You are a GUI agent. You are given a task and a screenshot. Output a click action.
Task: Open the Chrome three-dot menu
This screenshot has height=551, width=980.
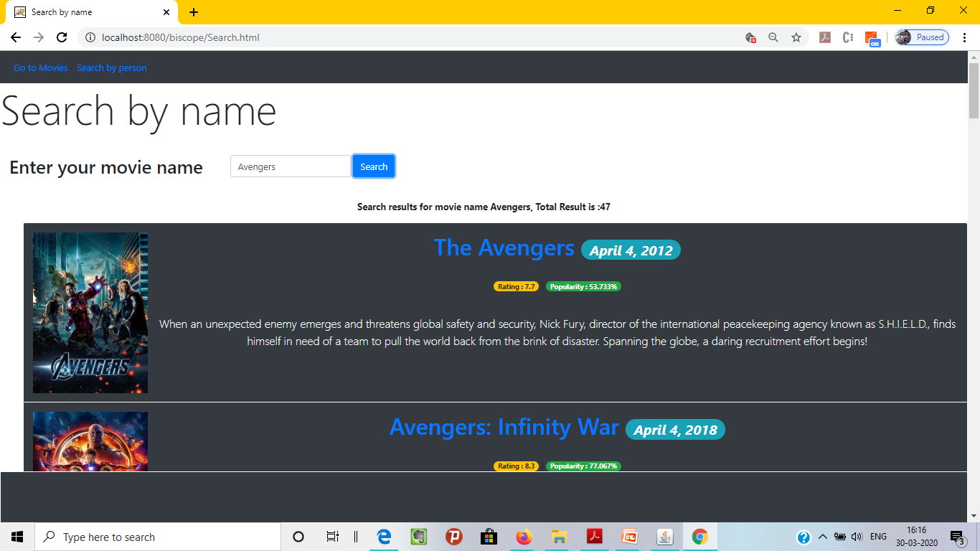pos(965,37)
